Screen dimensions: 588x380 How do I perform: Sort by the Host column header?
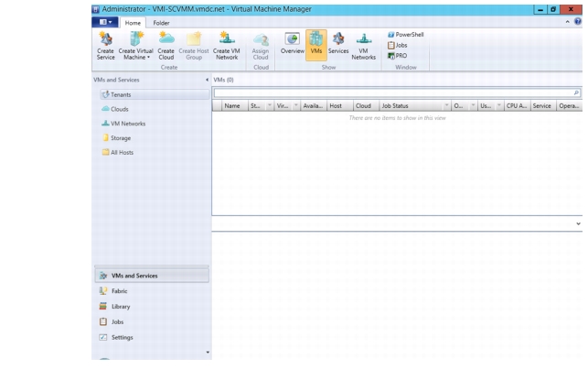tap(340, 106)
